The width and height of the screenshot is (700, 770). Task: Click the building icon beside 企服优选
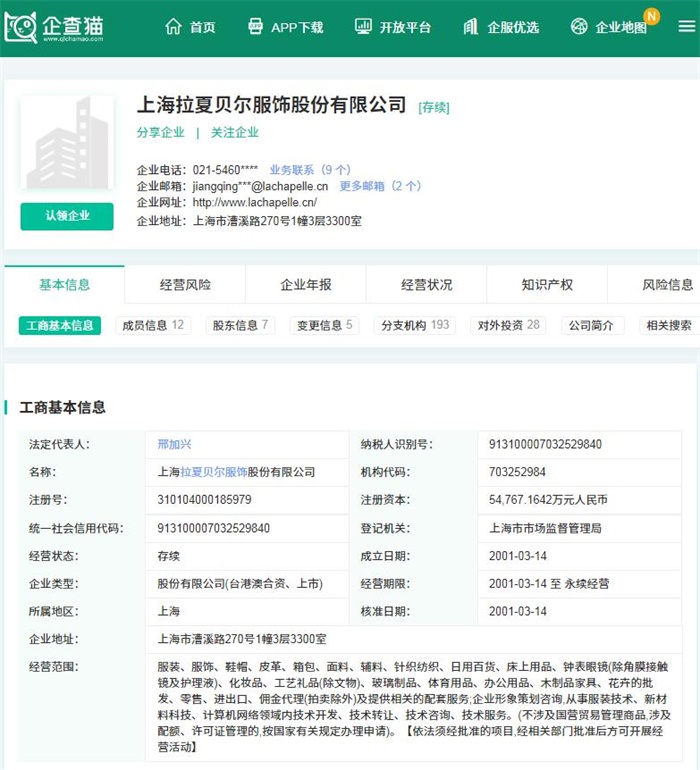click(x=471, y=27)
